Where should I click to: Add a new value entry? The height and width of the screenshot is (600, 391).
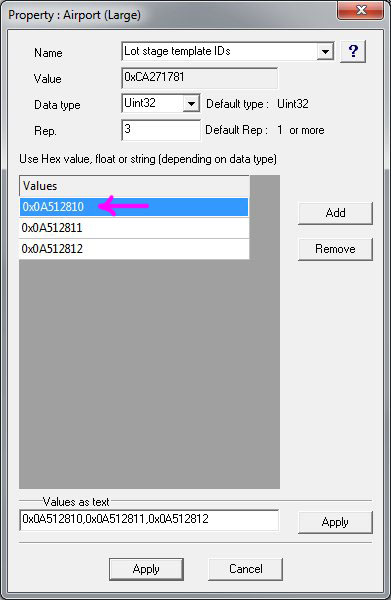tap(335, 213)
